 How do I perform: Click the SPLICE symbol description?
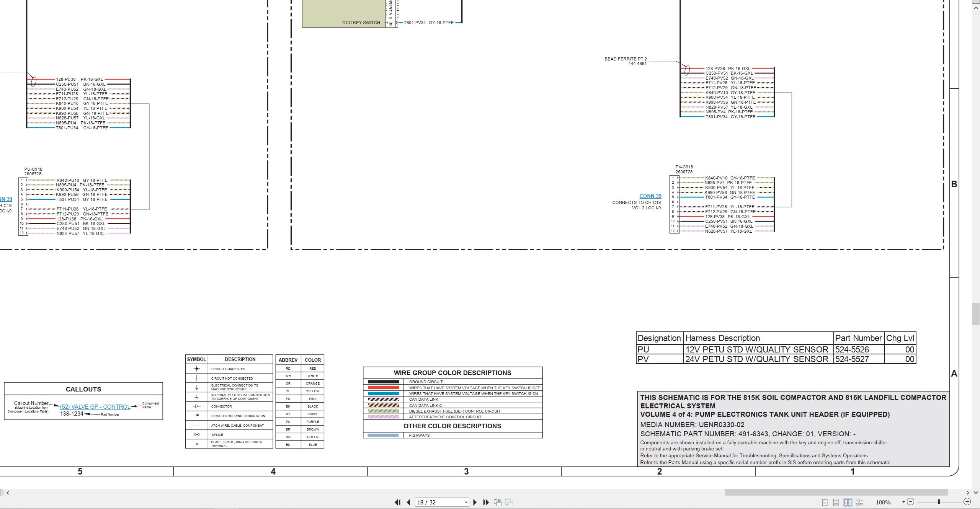point(217,435)
